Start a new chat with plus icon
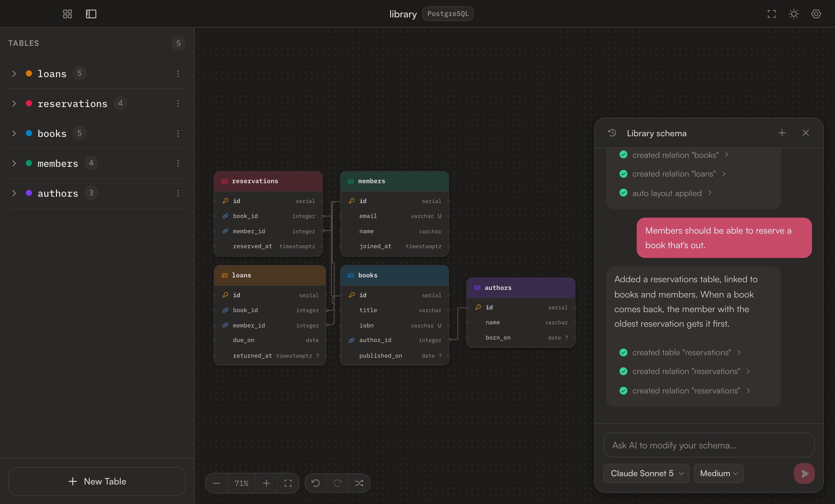The image size is (835, 504). (x=782, y=133)
